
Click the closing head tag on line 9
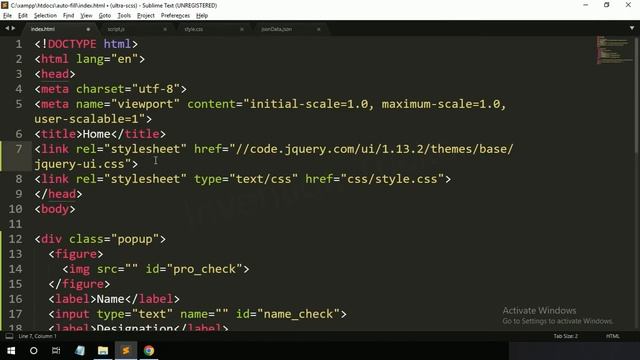[x=58, y=194]
